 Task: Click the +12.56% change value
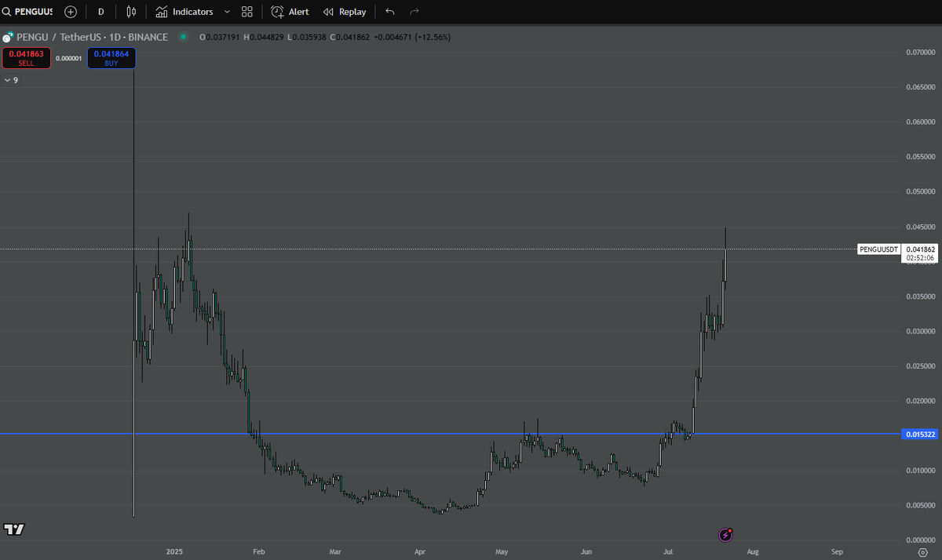tap(431, 37)
